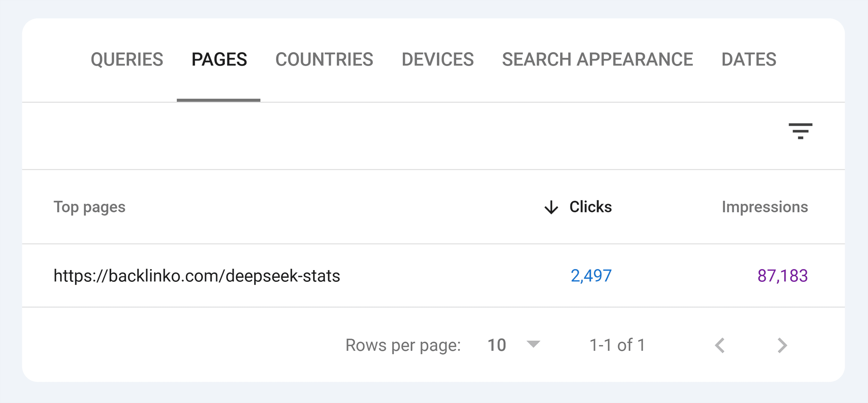The image size is (868, 403).
Task: Sort by Impressions column header
Action: coord(765,207)
